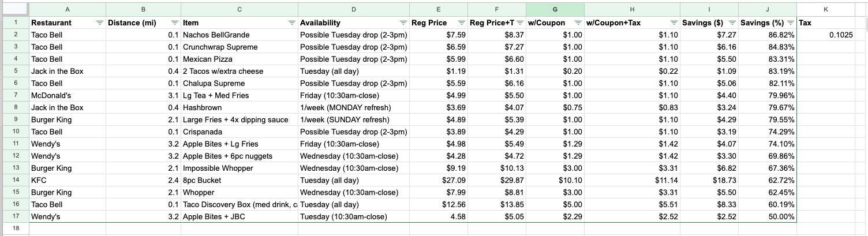Open the w/Coupon+Tax filter icon
Screen dimensions: 868x236
pyautogui.click(x=674, y=23)
